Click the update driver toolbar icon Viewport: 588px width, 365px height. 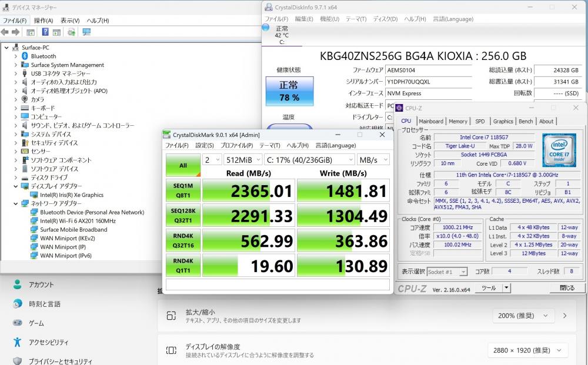(x=71, y=32)
